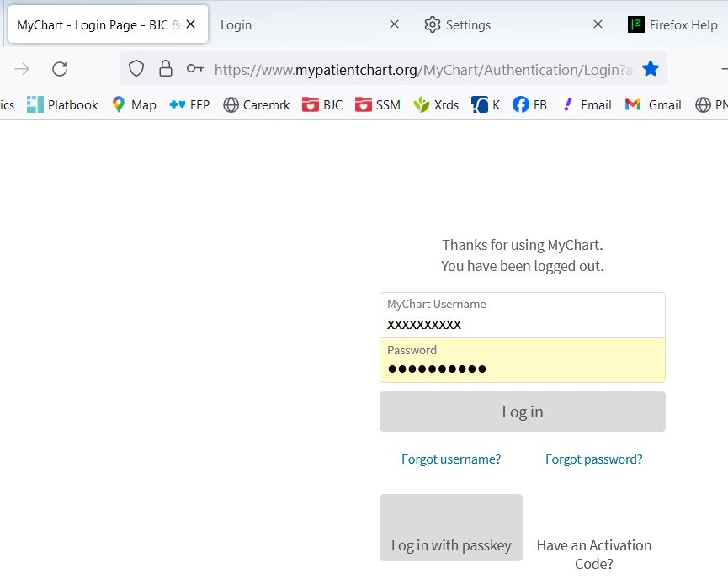Click the Forgot username? link

tap(451, 459)
